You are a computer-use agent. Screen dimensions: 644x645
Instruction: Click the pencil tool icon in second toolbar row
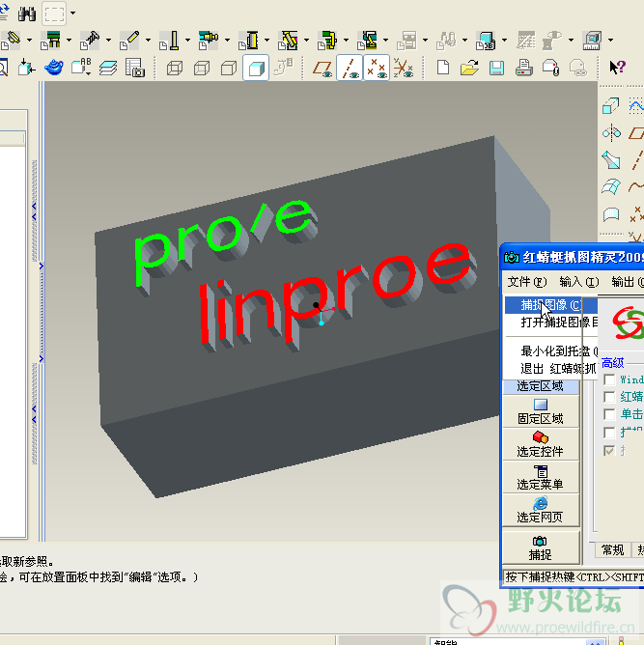[129, 41]
